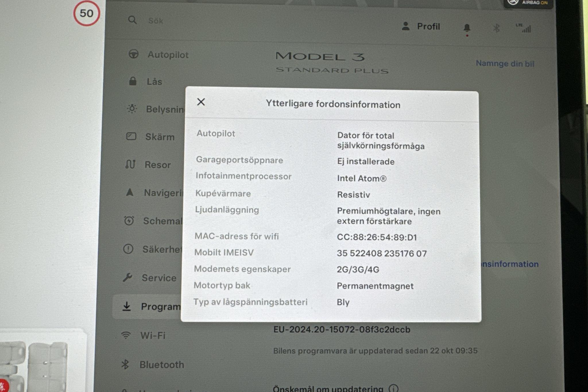Image resolution: width=588 pixels, height=392 pixels.
Task: Click the Belysning light icon
Action: [x=132, y=109]
